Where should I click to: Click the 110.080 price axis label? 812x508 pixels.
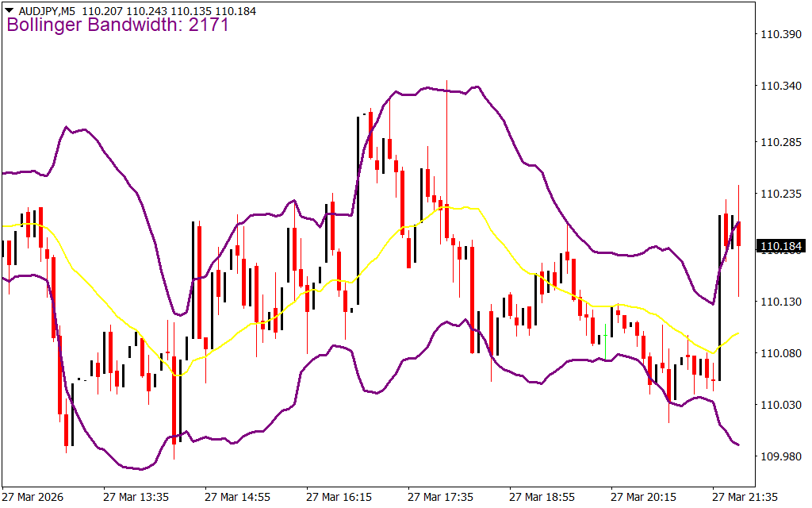point(781,353)
